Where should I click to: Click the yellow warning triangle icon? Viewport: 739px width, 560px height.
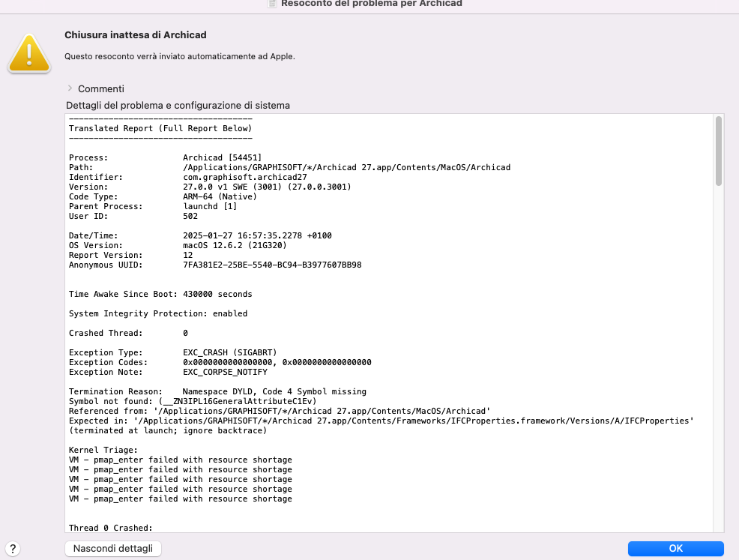click(x=28, y=53)
